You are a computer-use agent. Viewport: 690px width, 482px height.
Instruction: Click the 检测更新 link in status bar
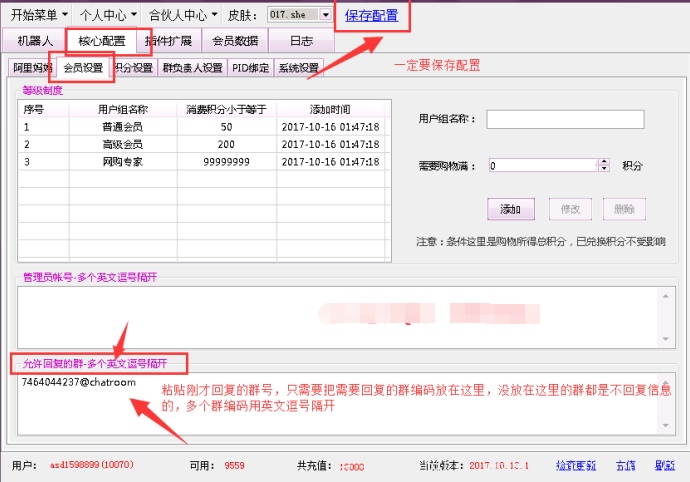point(576,466)
